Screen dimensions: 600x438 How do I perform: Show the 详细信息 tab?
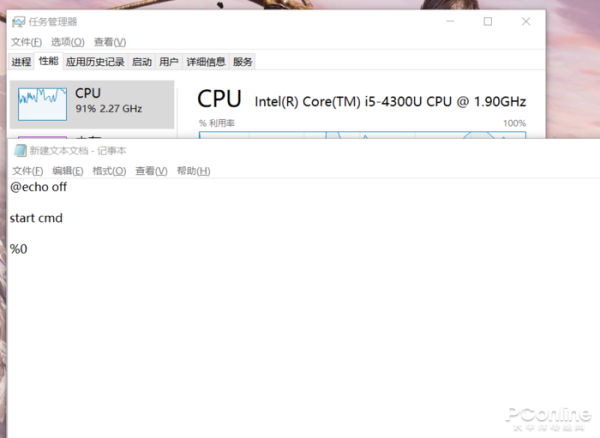pyautogui.click(x=205, y=62)
